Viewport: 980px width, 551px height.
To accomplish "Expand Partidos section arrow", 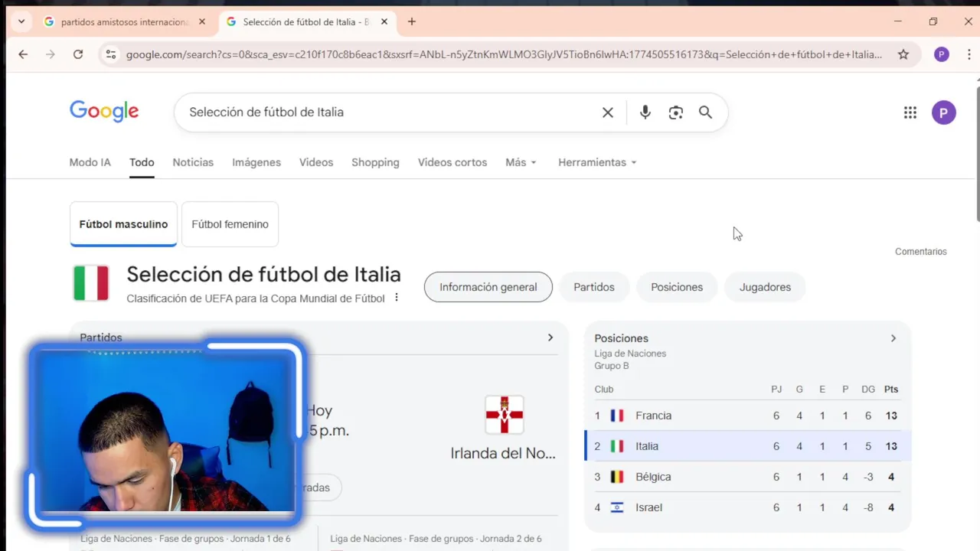I will 550,337.
